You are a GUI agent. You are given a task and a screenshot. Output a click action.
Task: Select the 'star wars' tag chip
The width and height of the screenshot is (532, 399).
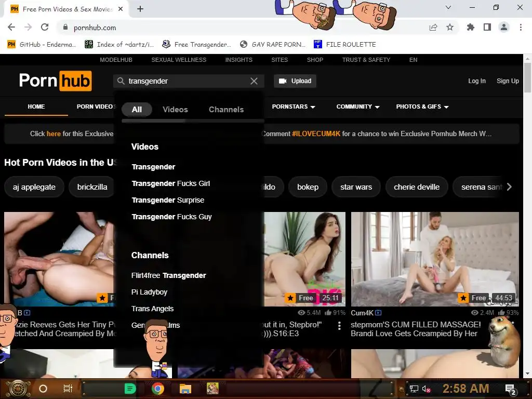356,187
